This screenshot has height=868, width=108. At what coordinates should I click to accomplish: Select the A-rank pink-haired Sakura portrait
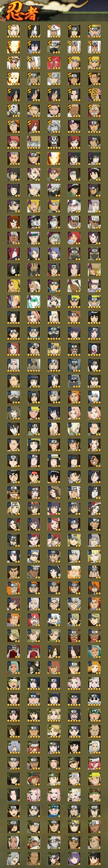[x=34, y=175]
